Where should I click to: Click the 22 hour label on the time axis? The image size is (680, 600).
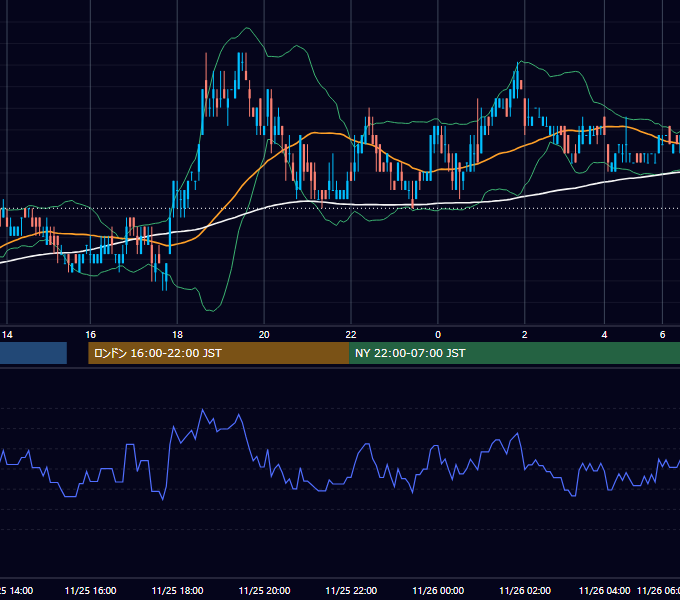click(351, 335)
